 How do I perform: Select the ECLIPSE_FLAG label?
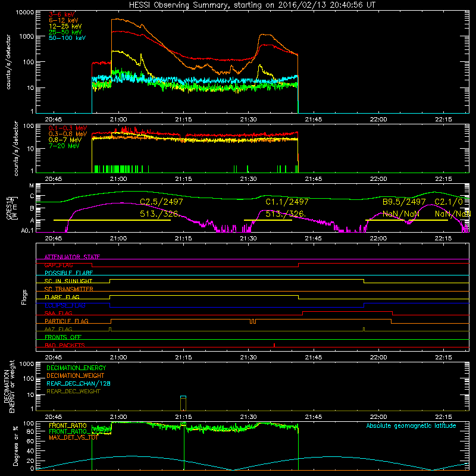click(65, 305)
